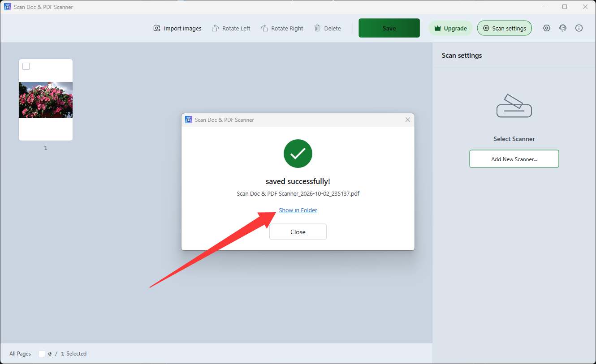Toggle the All Pages select checkbox

click(42, 354)
